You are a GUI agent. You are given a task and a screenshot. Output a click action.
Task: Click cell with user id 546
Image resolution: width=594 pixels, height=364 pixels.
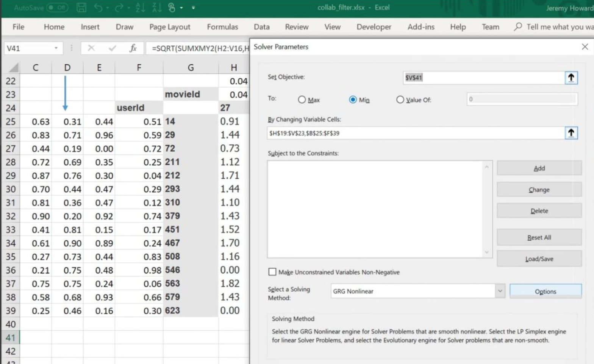click(191, 270)
